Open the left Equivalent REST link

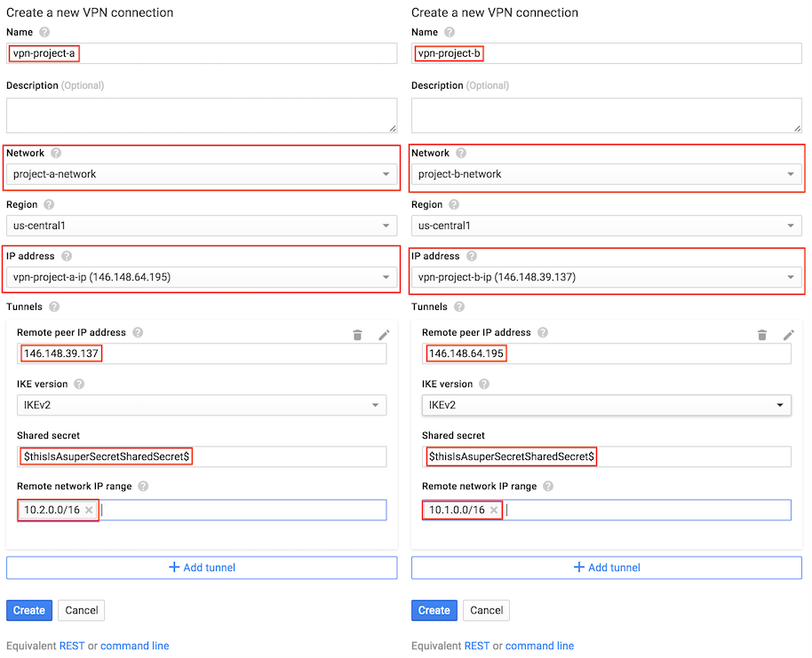(72, 646)
